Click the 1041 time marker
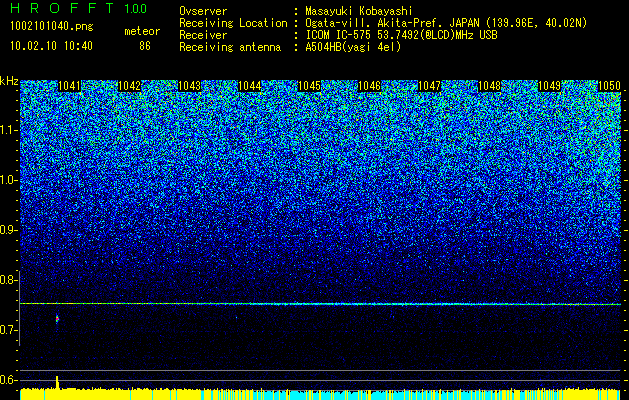 [69, 86]
